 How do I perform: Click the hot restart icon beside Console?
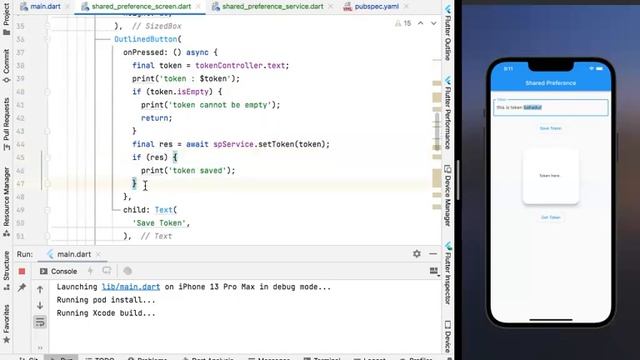[x=107, y=271]
